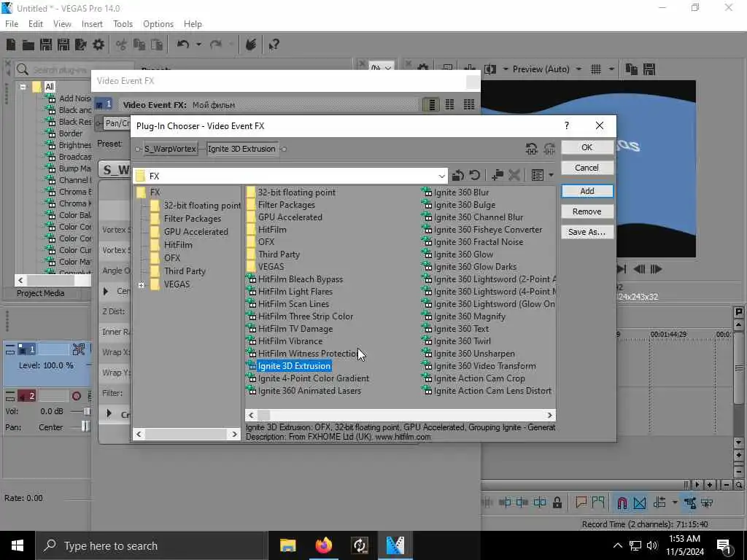Open the view options arrow in Plug-In Chooser

pyautogui.click(x=551, y=175)
